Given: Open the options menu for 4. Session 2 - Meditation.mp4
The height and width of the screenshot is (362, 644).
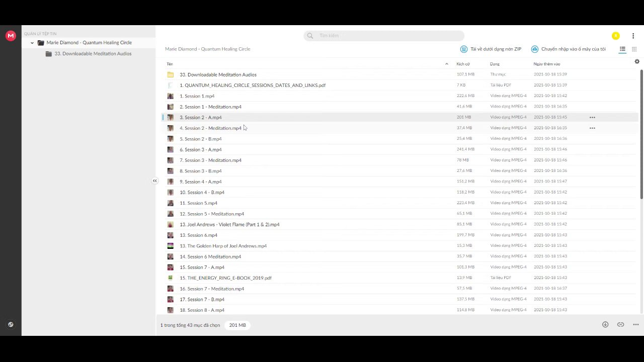Looking at the screenshot, I should tap(592, 128).
